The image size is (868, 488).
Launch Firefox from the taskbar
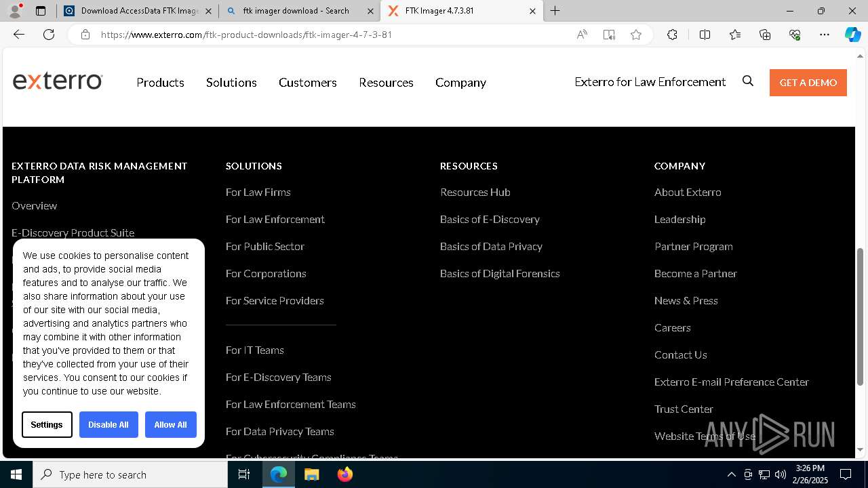(x=344, y=474)
